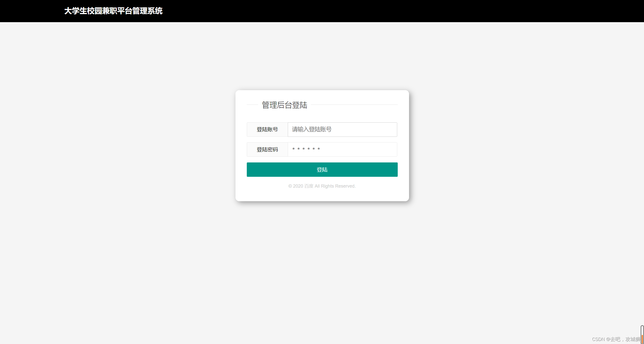Viewport: 644px width, 344px height.
Task: Click the 登陆账号 field label
Action: point(267,129)
